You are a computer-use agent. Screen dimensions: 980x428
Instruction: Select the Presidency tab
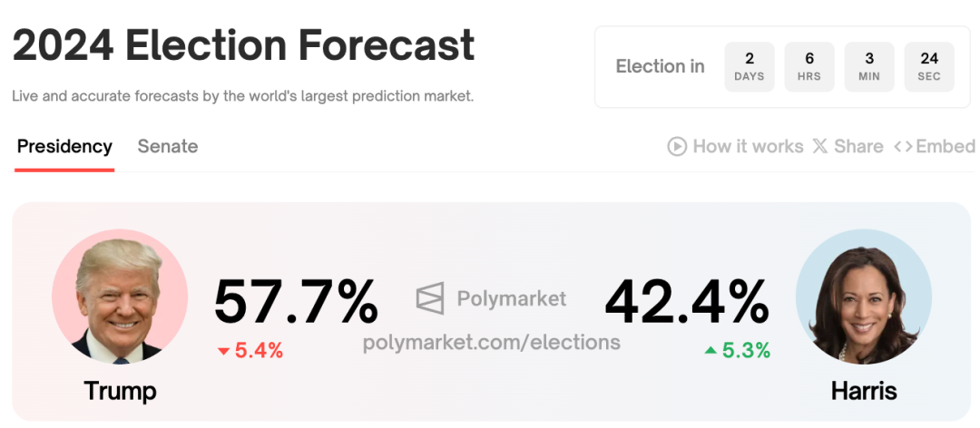click(64, 146)
